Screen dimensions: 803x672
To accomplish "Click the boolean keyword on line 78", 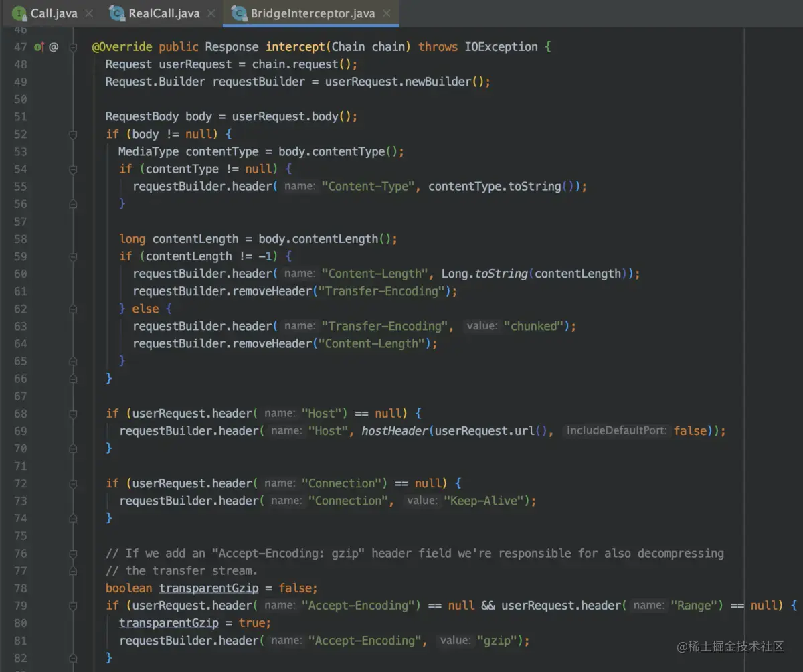I will click(129, 588).
